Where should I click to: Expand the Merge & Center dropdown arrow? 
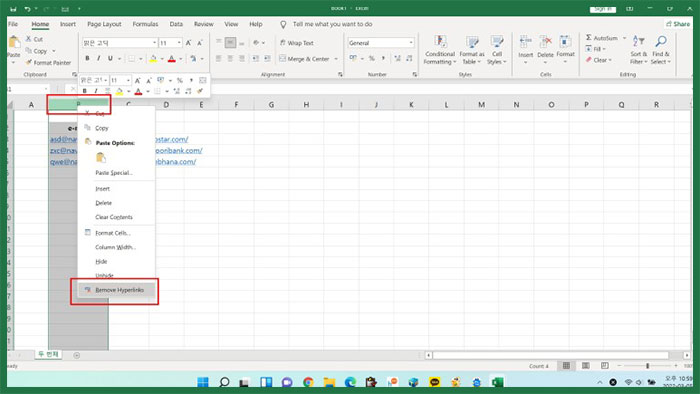[x=336, y=59]
